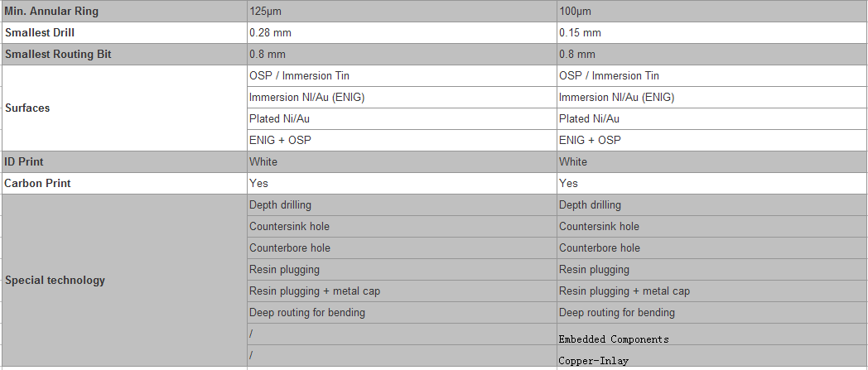Click the Embedded Components cell
868x370 pixels.
(711, 334)
